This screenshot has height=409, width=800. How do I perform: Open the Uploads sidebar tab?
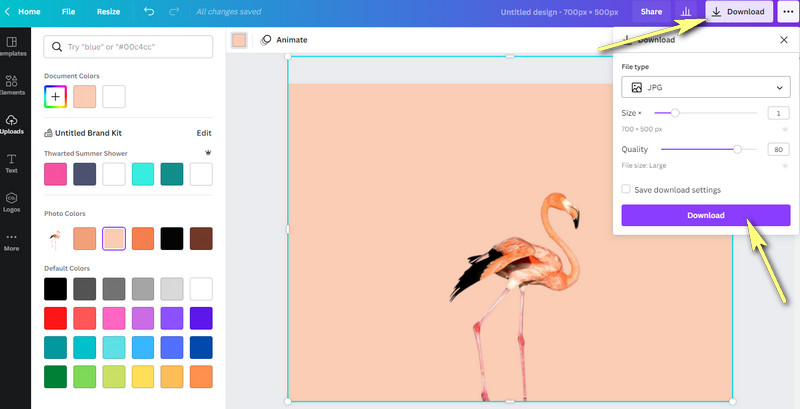[12, 124]
